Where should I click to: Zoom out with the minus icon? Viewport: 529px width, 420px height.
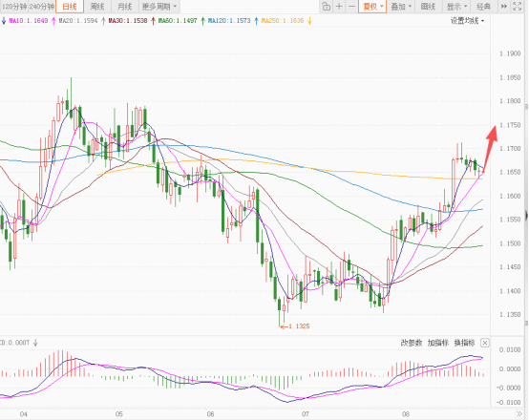[x=351, y=7]
